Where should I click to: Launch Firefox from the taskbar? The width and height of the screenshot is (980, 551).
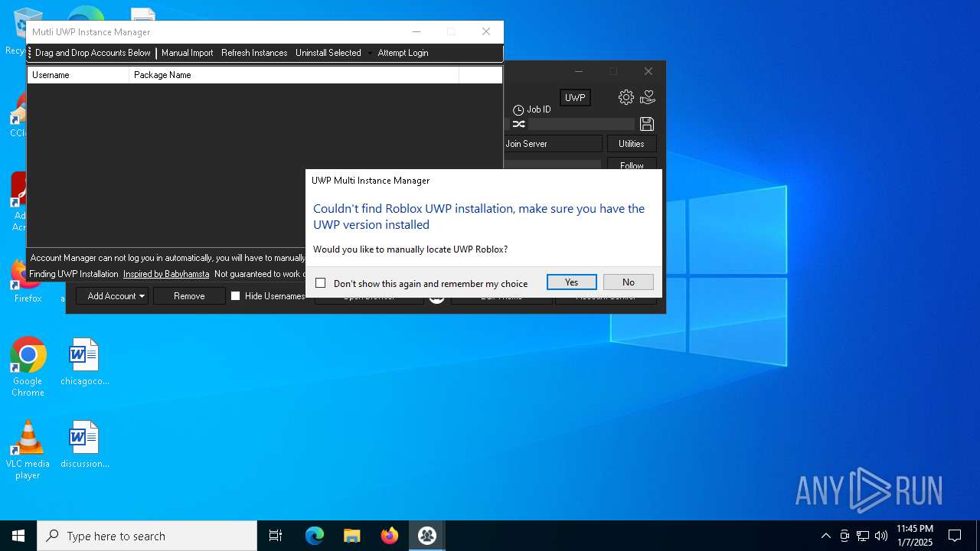point(390,536)
